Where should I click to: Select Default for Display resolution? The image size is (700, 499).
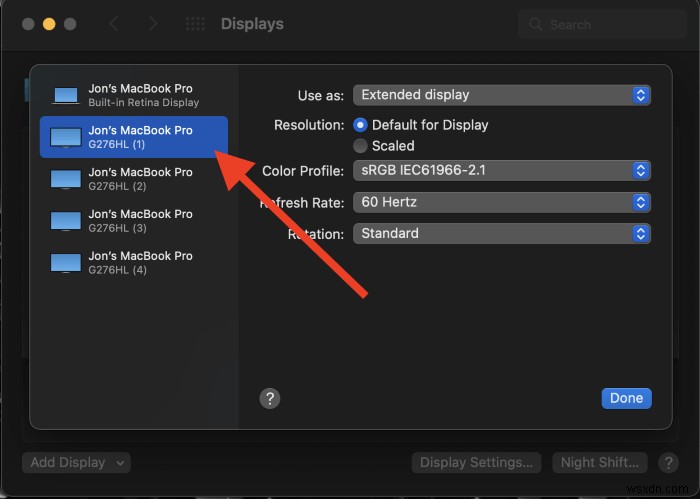coord(361,125)
